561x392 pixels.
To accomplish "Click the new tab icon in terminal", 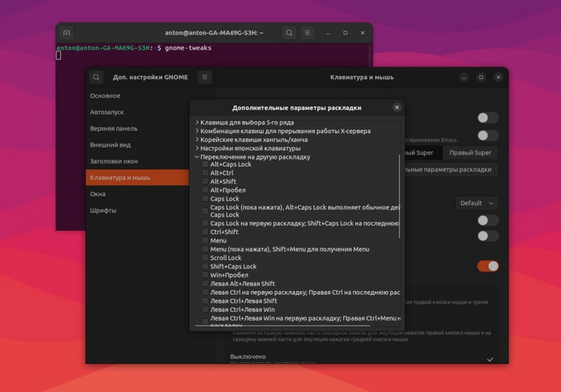I will pyautogui.click(x=67, y=33).
